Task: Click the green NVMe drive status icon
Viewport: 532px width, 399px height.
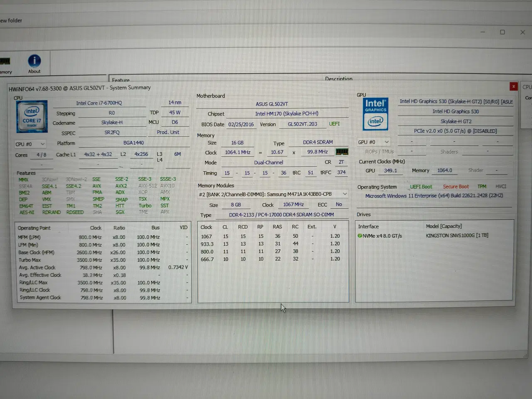Action: click(360, 236)
